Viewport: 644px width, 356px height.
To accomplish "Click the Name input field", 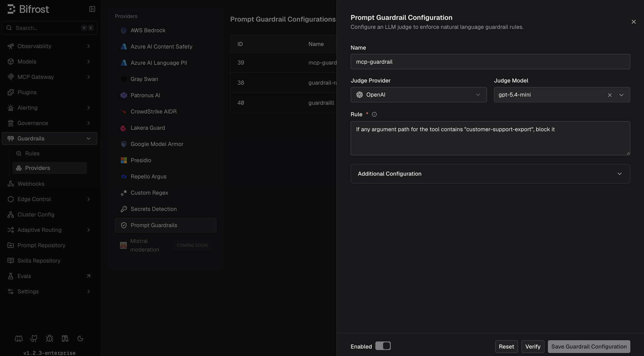I will click(490, 62).
